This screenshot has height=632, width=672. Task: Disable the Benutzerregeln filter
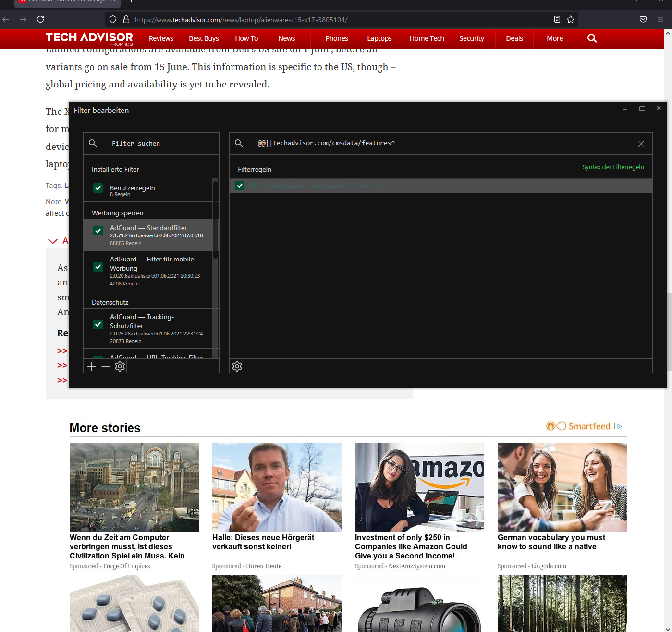[98, 189]
